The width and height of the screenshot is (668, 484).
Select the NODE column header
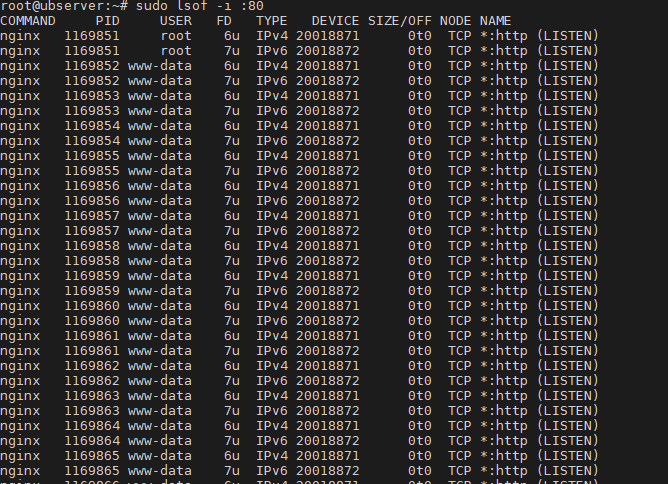[455, 21]
